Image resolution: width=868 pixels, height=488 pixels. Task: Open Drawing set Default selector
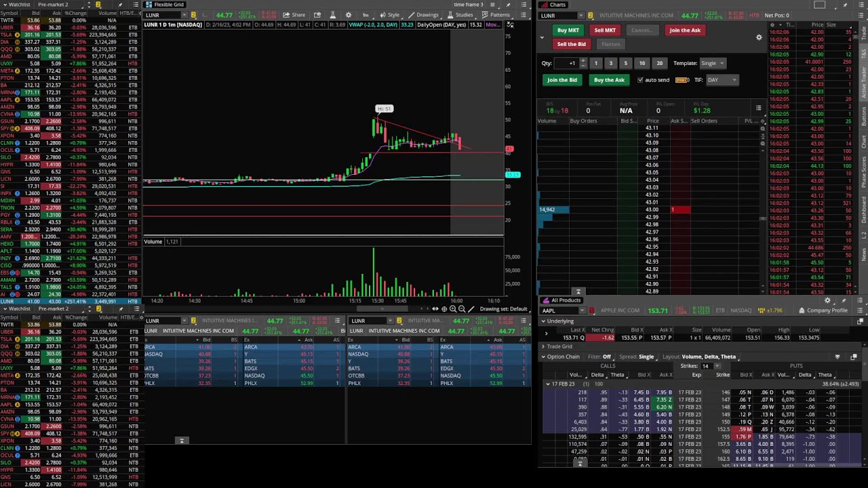point(503,309)
